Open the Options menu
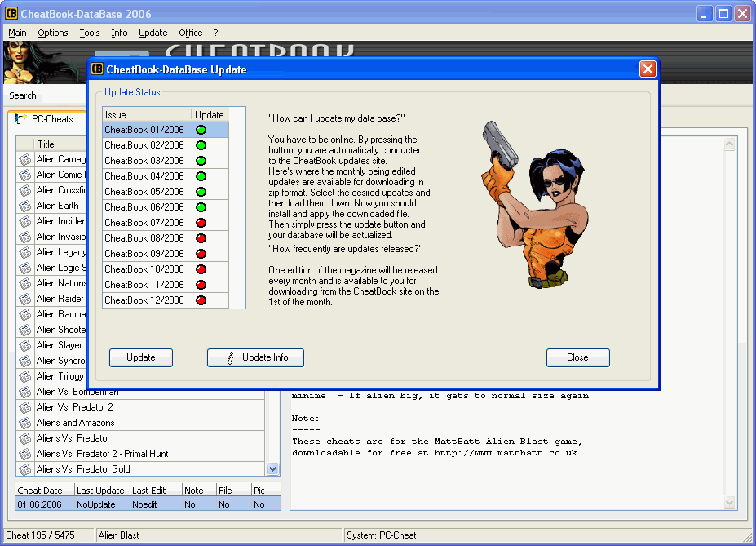Screen dimensions: 756x546 (x=53, y=33)
